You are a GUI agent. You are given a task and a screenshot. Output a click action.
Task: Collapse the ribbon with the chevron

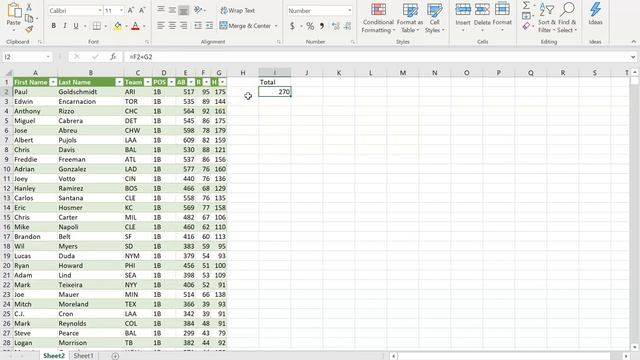pyautogui.click(x=633, y=42)
